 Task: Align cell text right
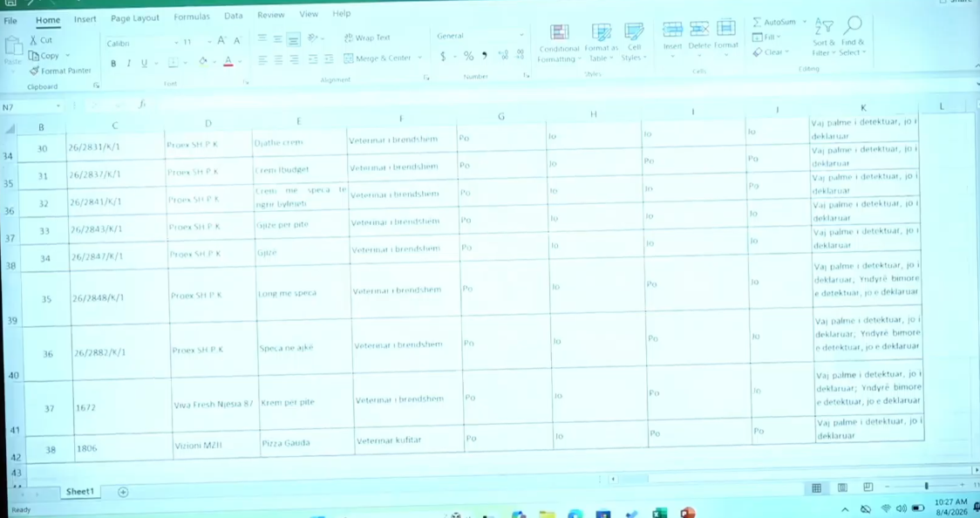294,59
